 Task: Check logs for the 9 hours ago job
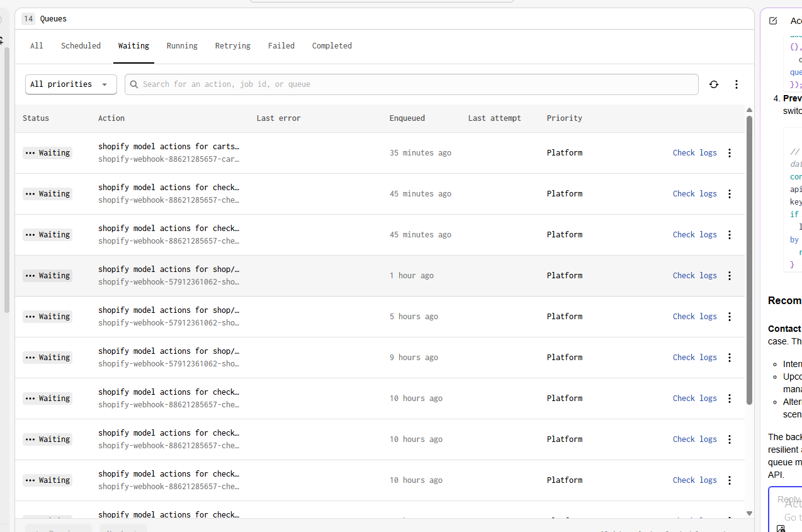(694, 358)
